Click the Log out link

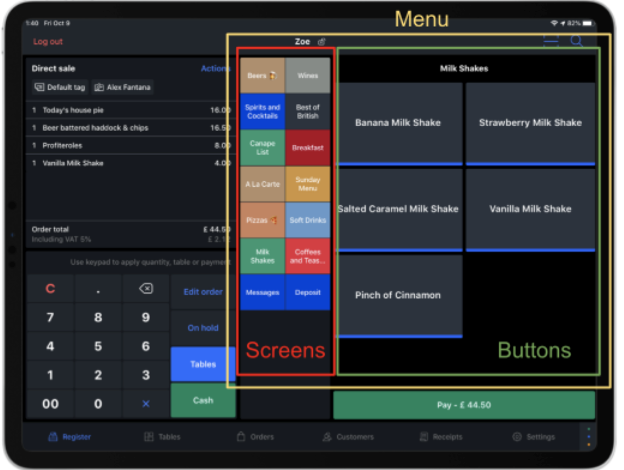coord(48,42)
